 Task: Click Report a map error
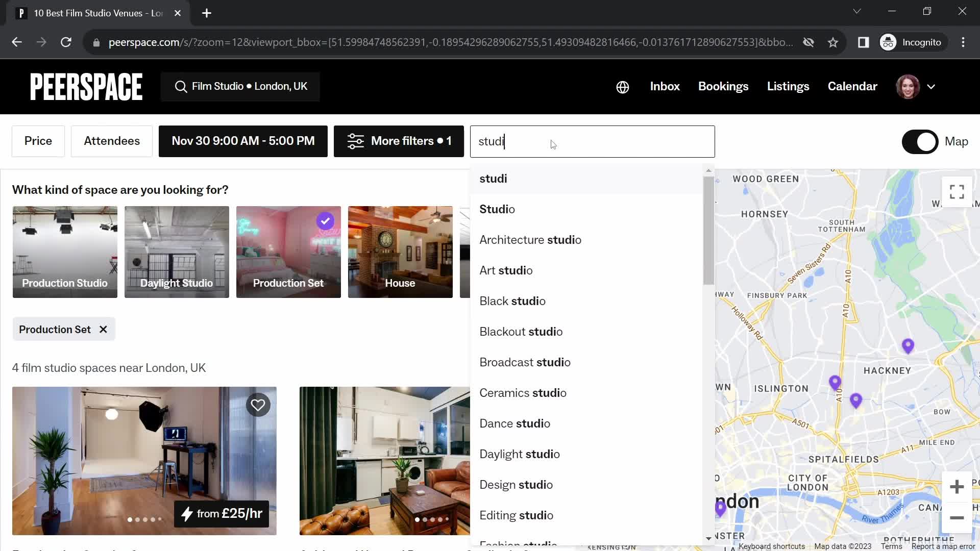tap(943, 546)
